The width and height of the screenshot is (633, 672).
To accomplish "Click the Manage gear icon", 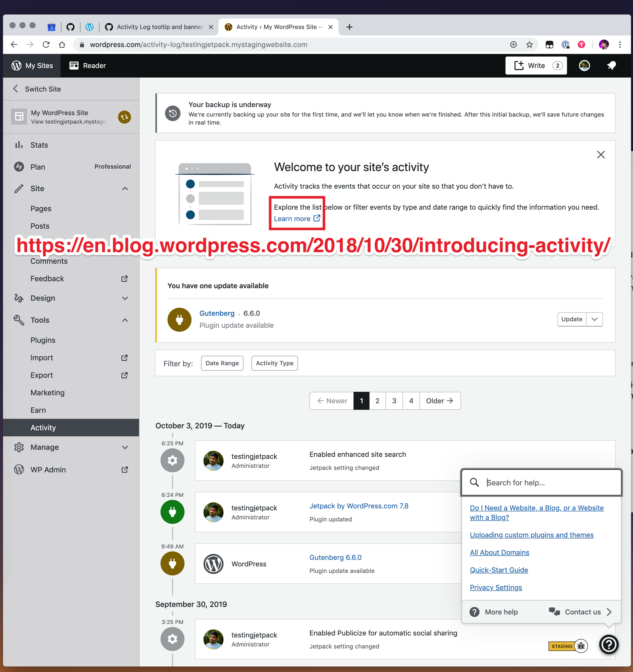I will 19,447.
